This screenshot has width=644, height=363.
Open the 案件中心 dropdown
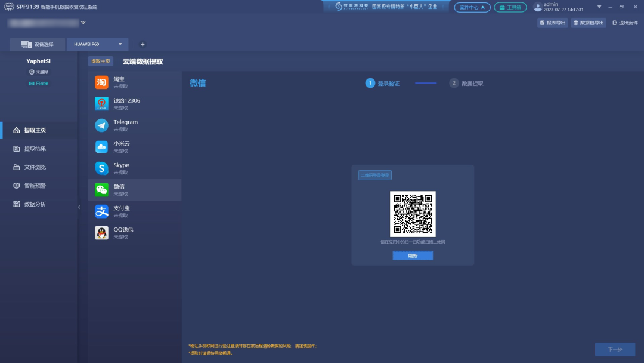tap(472, 7)
